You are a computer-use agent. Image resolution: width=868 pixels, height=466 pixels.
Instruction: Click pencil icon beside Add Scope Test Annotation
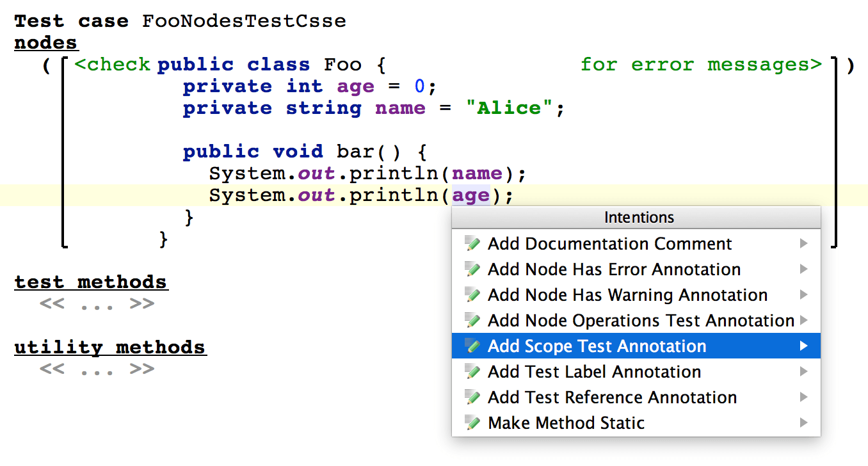pos(472,346)
